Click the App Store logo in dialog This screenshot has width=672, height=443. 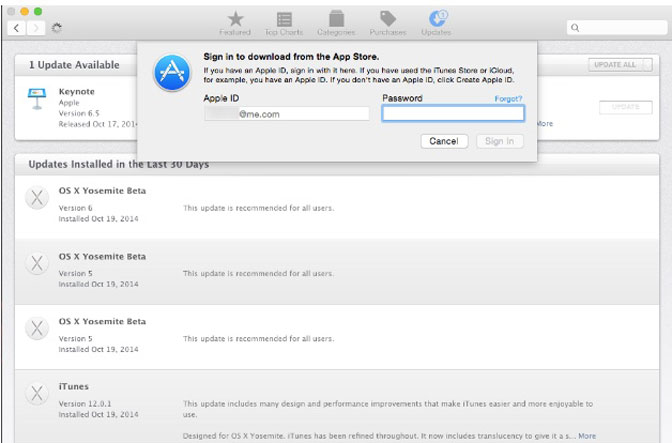(172, 72)
